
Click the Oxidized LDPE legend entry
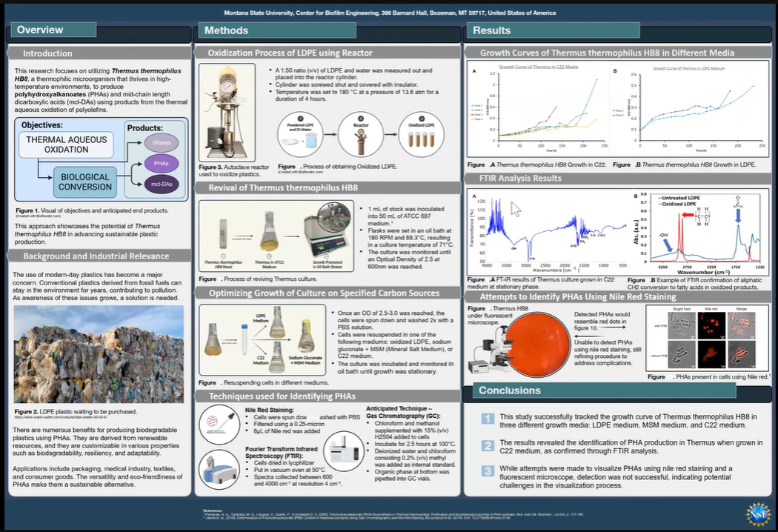(676, 204)
